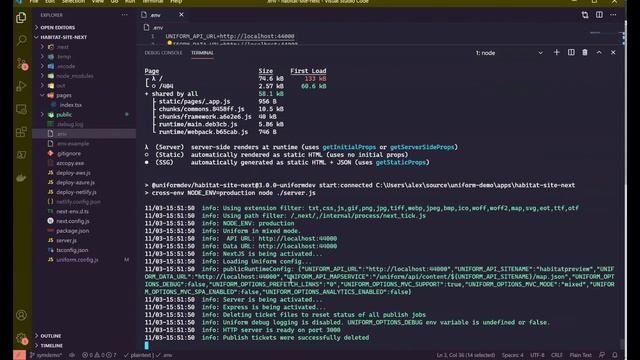The height and width of the screenshot is (360, 640).
Task: Open the Search view in activity bar
Action: click(21, 40)
